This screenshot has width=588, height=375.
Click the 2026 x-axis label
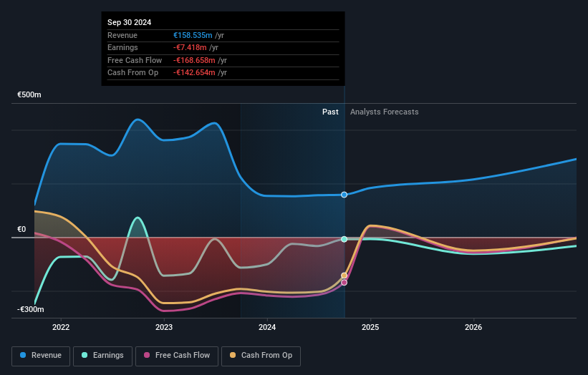pos(473,327)
